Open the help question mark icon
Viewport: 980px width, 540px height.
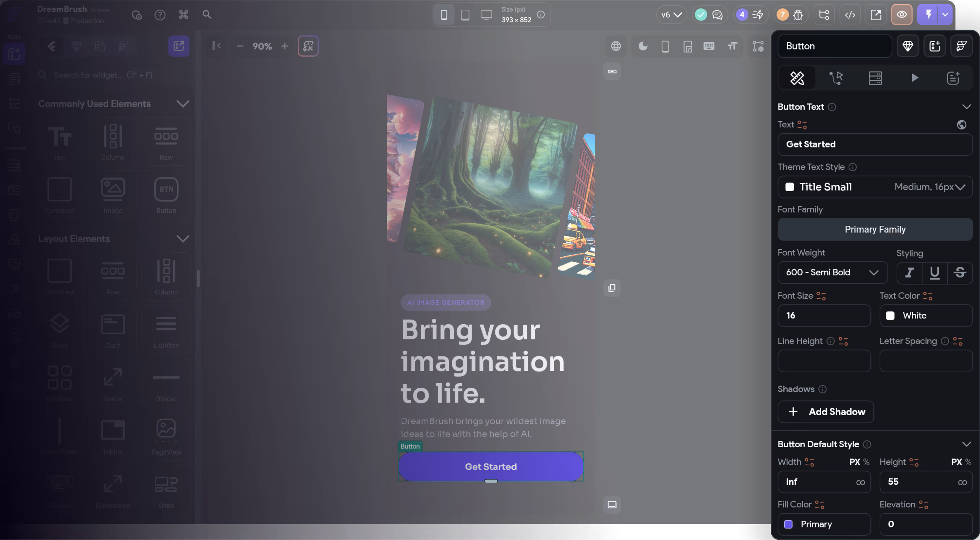click(160, 15)
